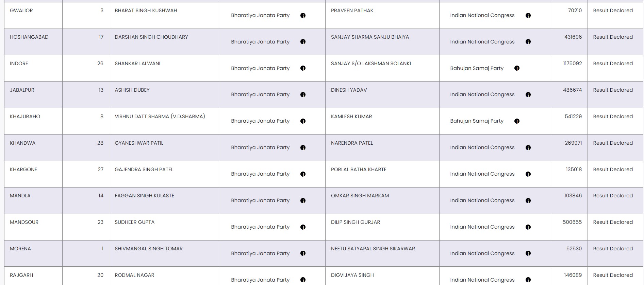Click info icon next to Sudheer Gupta's party
The image size is (644, 285).
[303, 227]
